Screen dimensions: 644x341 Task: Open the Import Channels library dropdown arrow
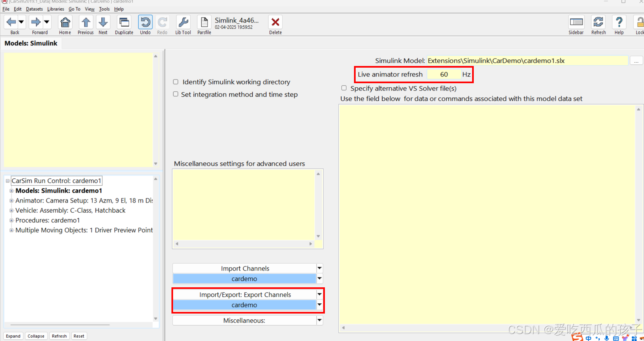pos(320,268)
